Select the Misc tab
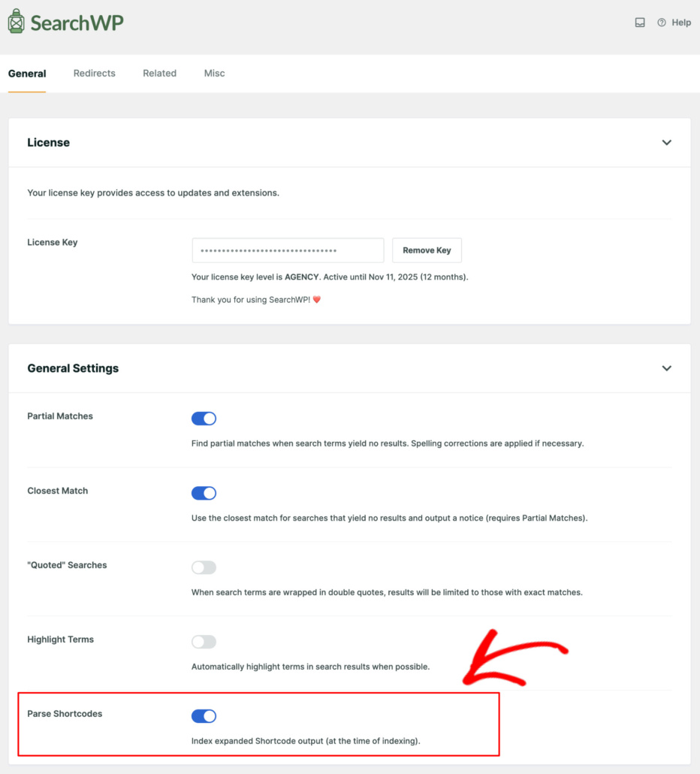 coord(214,73)
